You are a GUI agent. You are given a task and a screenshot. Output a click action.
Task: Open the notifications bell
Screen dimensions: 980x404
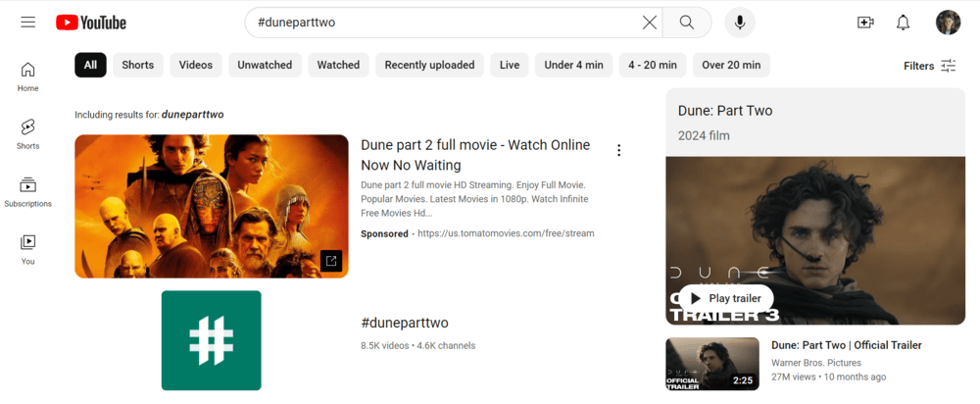[x=903, y=23]
